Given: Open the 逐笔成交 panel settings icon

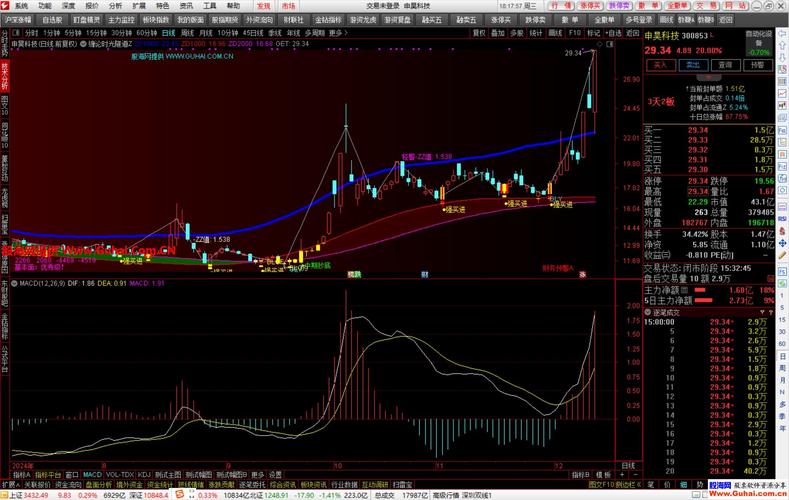Looking at the screenshot, I should click(648, 312).
